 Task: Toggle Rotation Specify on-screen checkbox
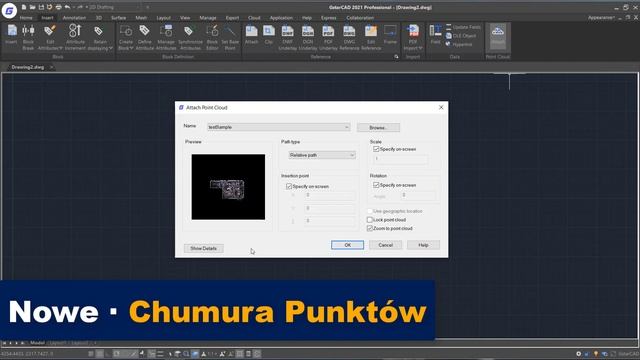[x=376, y=185]
